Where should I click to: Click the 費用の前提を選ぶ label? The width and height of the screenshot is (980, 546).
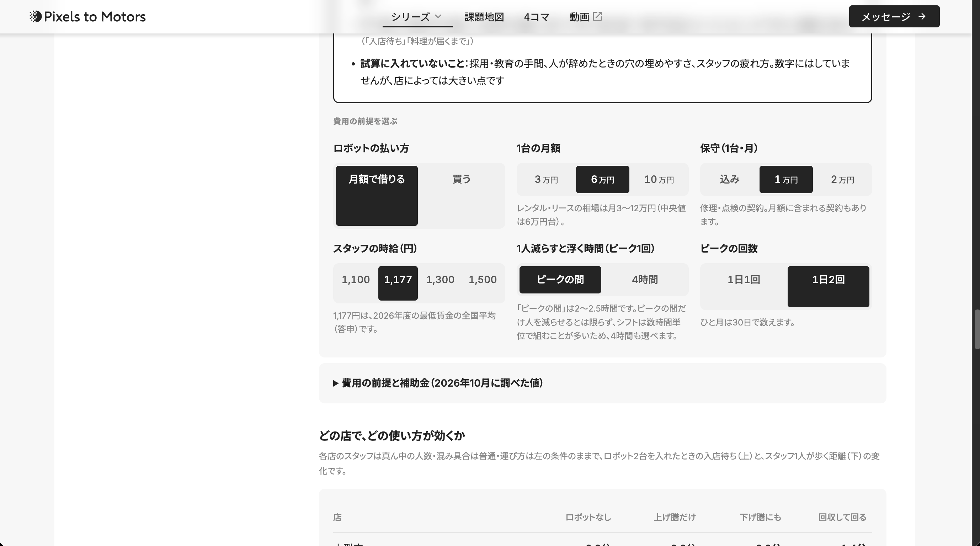[x=365, y=121]
